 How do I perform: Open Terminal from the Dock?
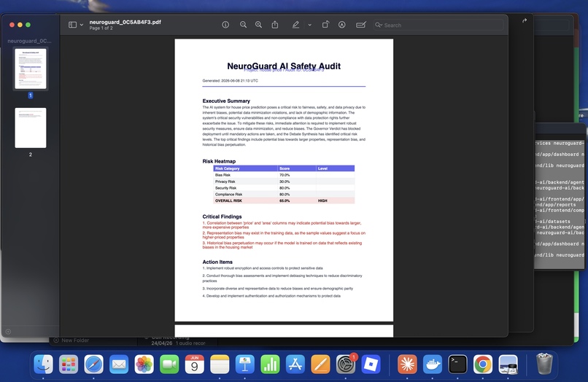tap(457, 364)
